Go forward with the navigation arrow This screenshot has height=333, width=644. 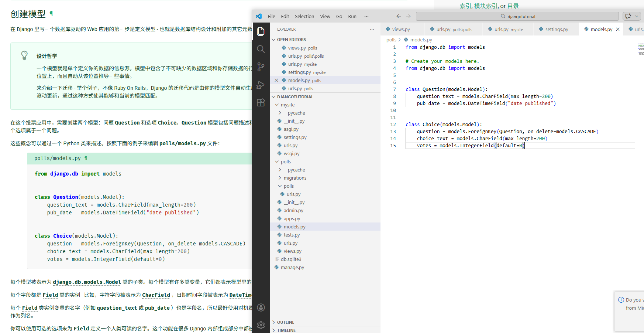click(408, 16)
